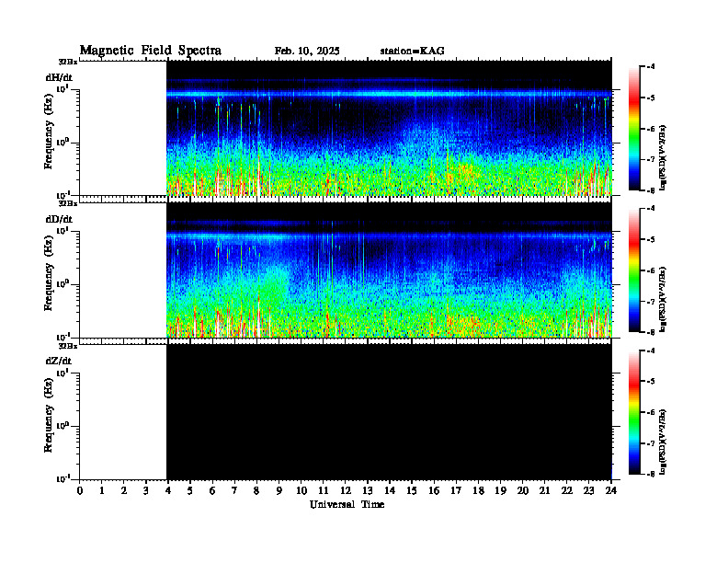Click hour tick label "11" on time axis
Screen dimensions: 728x563
pos(324,490)
